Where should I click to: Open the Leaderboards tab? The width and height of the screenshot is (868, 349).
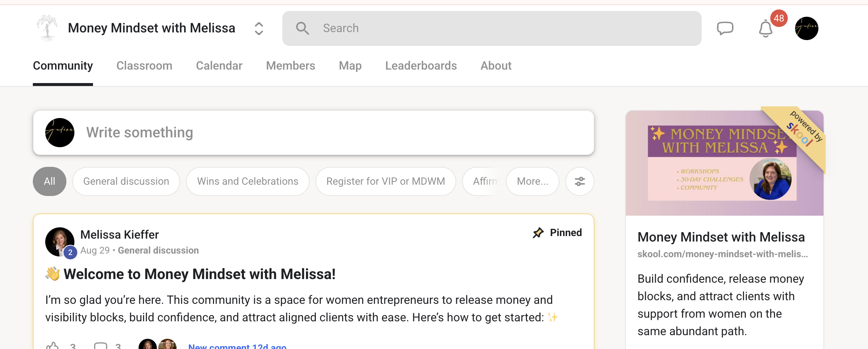coord(421,66)
